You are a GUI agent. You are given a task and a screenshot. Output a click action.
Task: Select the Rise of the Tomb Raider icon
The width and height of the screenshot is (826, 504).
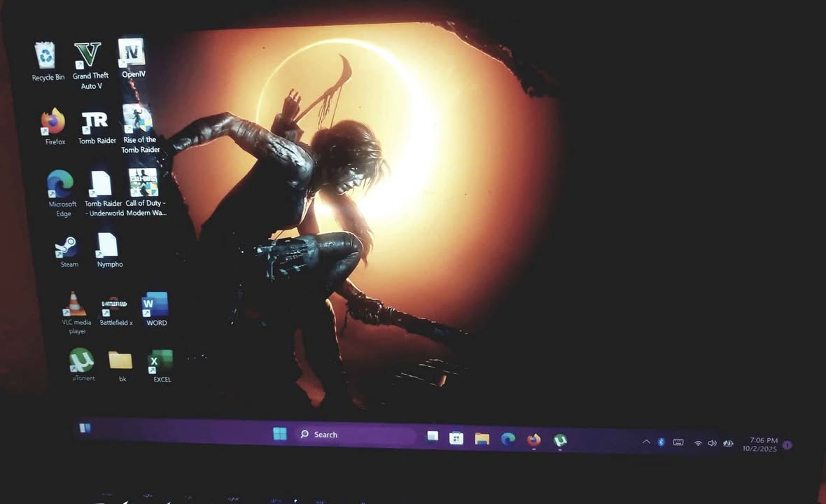138,119
